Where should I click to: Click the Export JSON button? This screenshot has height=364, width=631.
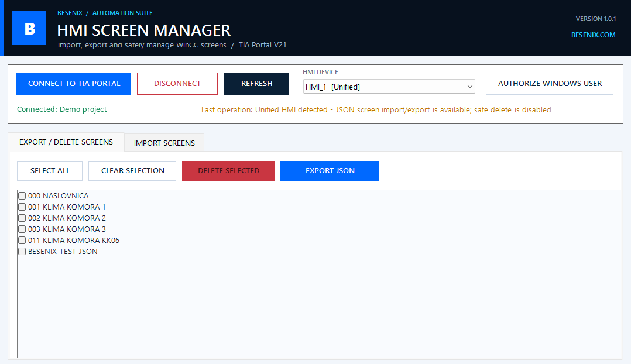(x=330, y=170)
